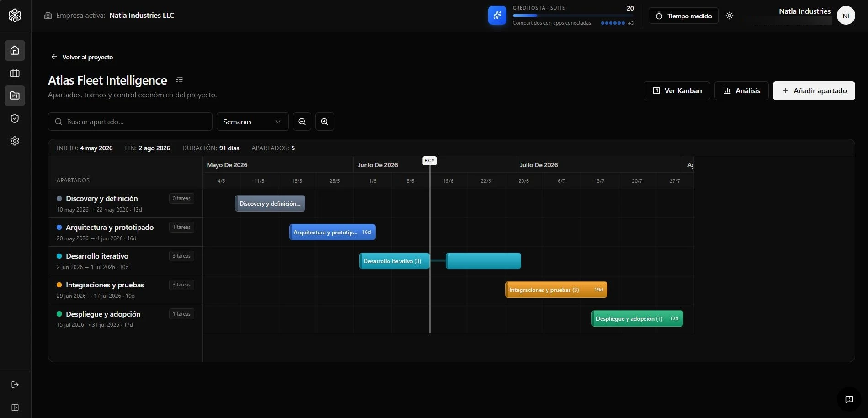868x418 pixels.
Task: Click the app logo icon at top-left
Action: pyautogui.click(x=15, y=16)
